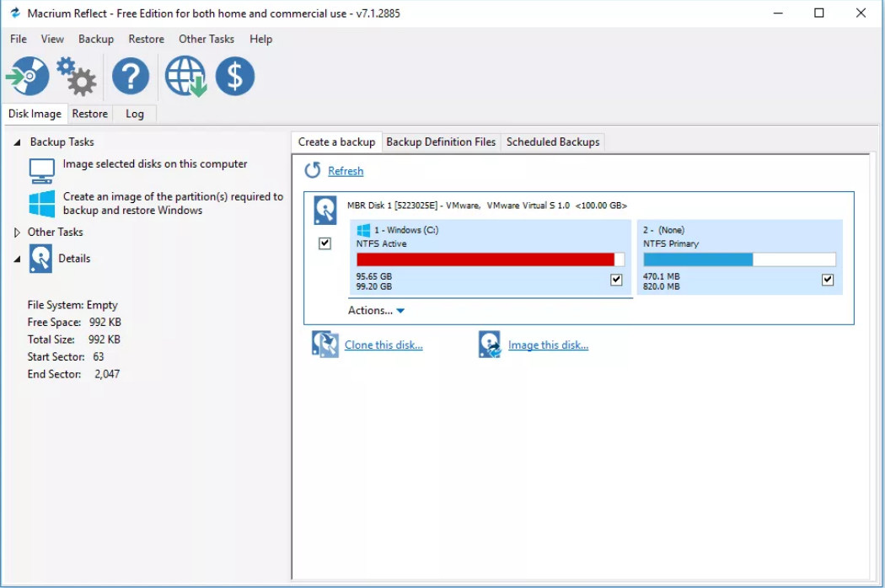Open the Other Tasks menu in menu bar
The height and width of the screenshot is (588, 885).
[206, 39]
